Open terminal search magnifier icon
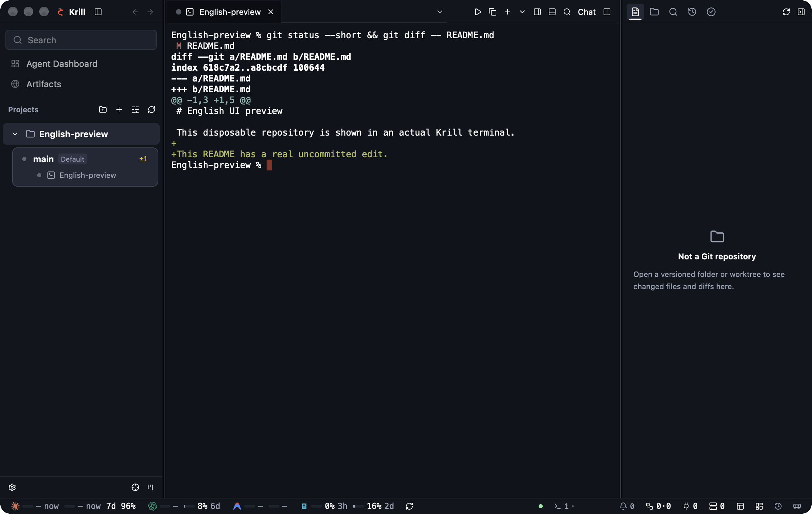Viewport: 812px width, 514px height. pos(567,12)
